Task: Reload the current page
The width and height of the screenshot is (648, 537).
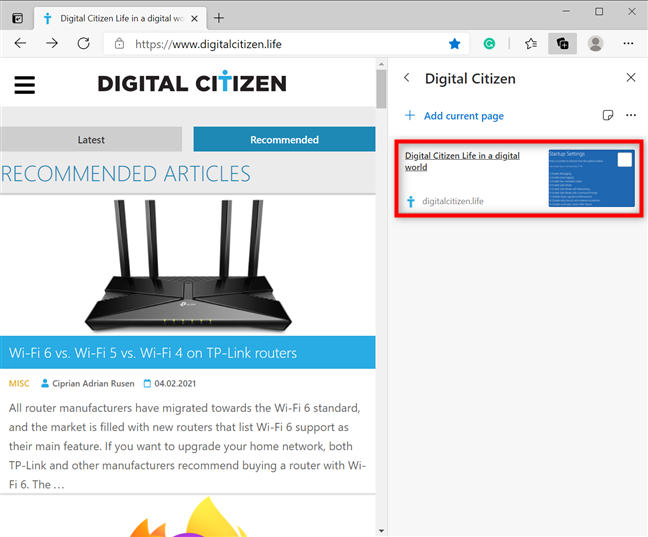Action: 83,43
